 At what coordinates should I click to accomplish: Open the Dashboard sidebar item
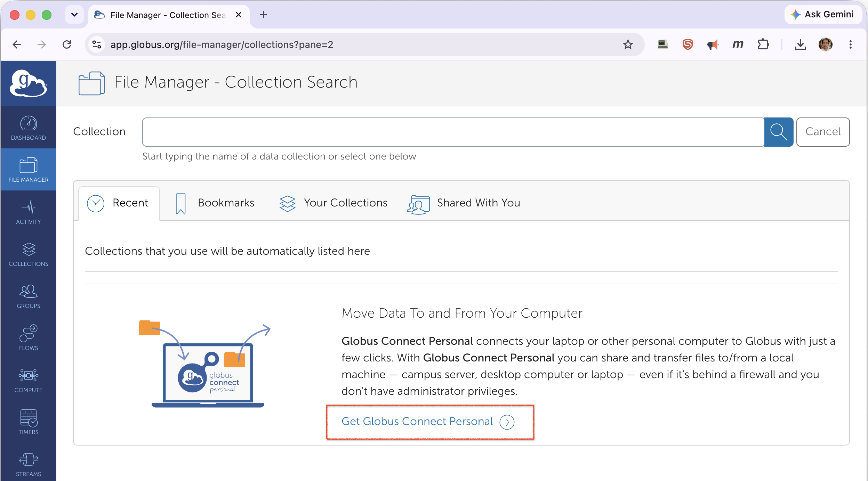click(x=29, y=128)
